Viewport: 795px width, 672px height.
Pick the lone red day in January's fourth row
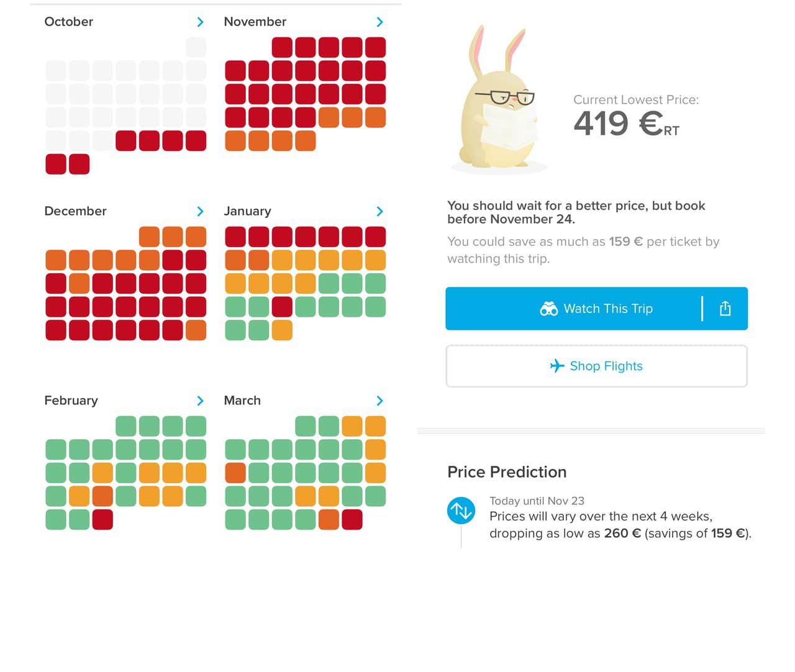point(282,307)
